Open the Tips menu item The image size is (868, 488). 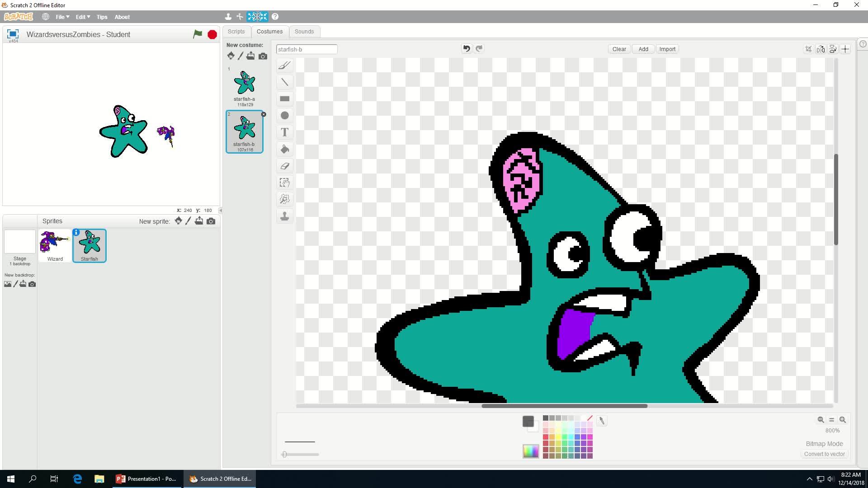tap(102, 17)
